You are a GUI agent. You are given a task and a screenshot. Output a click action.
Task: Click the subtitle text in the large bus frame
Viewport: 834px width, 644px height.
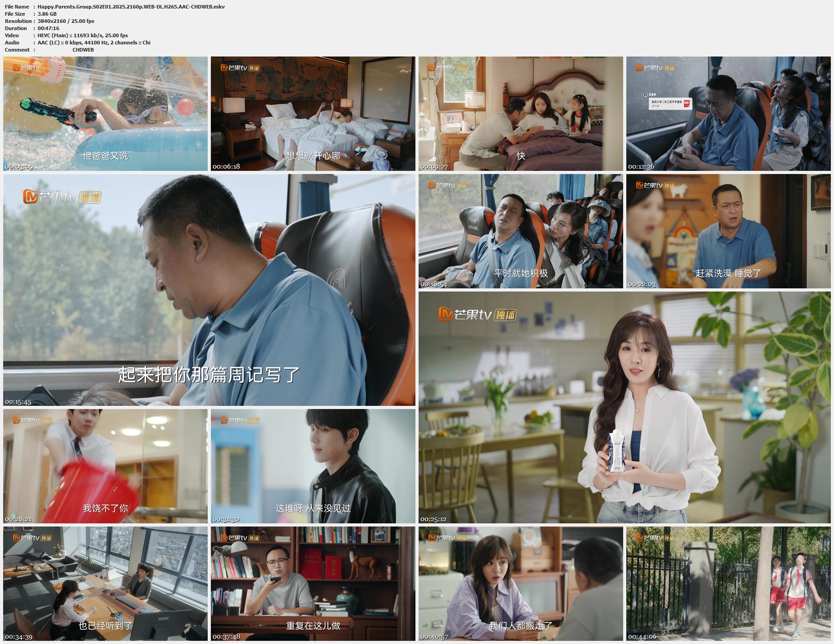[209, 374]
